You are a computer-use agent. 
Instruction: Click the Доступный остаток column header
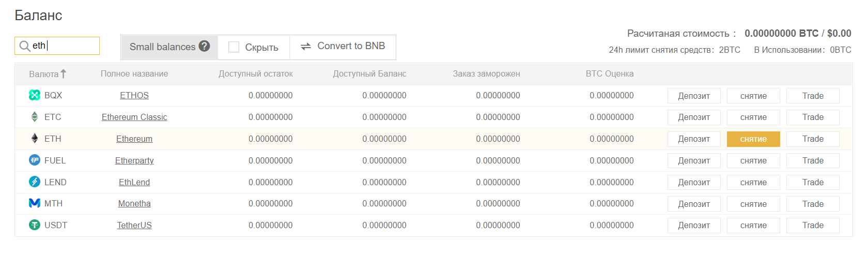click(x=256, y=74)
